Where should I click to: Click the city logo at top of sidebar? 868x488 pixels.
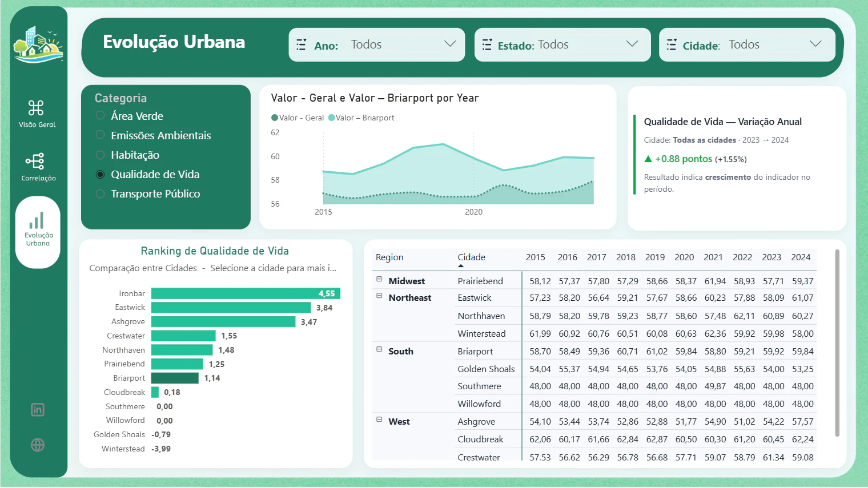click(38, 44)
